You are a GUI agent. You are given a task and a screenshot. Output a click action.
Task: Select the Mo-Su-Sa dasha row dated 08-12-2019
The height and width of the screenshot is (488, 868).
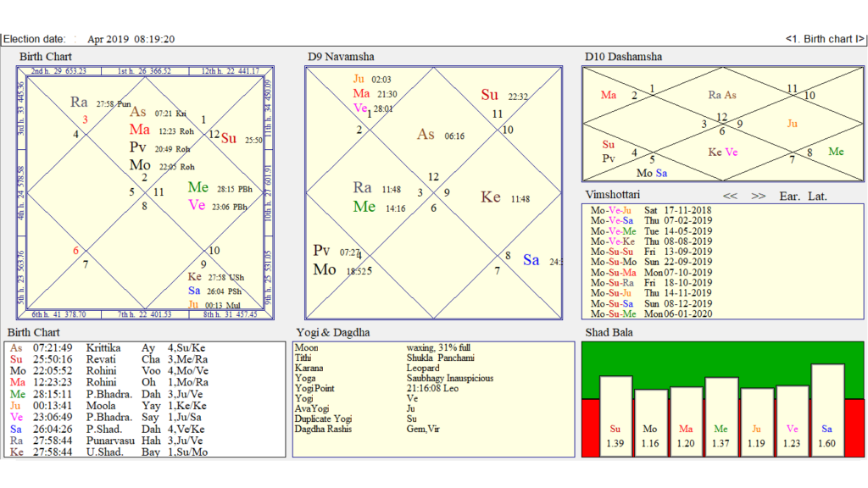(651, 304)
